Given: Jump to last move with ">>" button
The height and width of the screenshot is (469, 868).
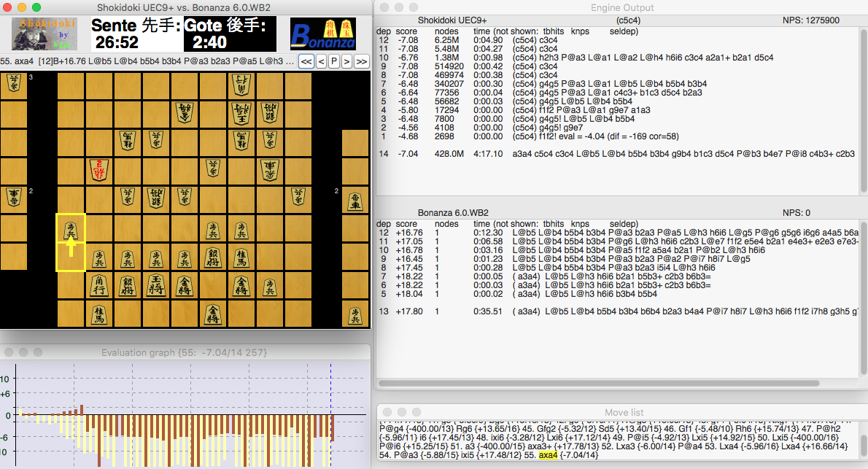Looking at the screenshot, I should tap(361, 61).
